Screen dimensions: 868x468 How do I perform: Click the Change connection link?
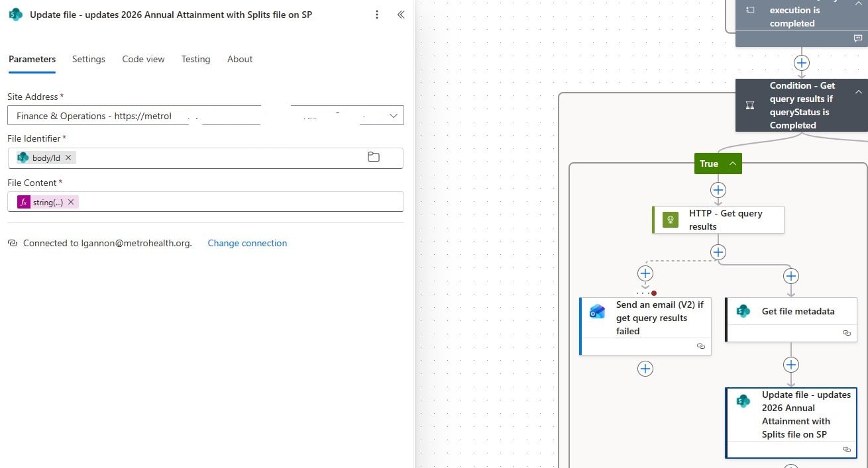[x=247, y=243]
